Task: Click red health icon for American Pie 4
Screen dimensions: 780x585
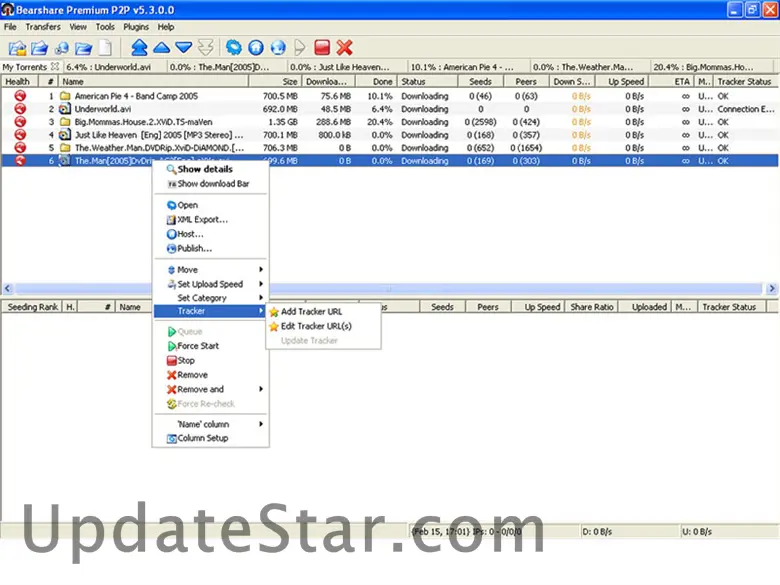Action: pos(20,96)
